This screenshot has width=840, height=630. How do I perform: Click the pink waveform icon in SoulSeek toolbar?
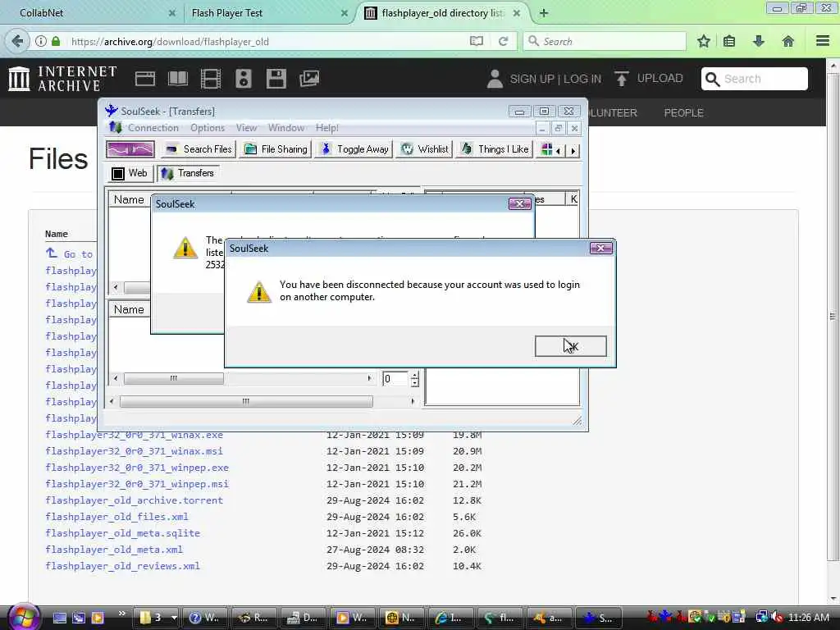(130, 149)
